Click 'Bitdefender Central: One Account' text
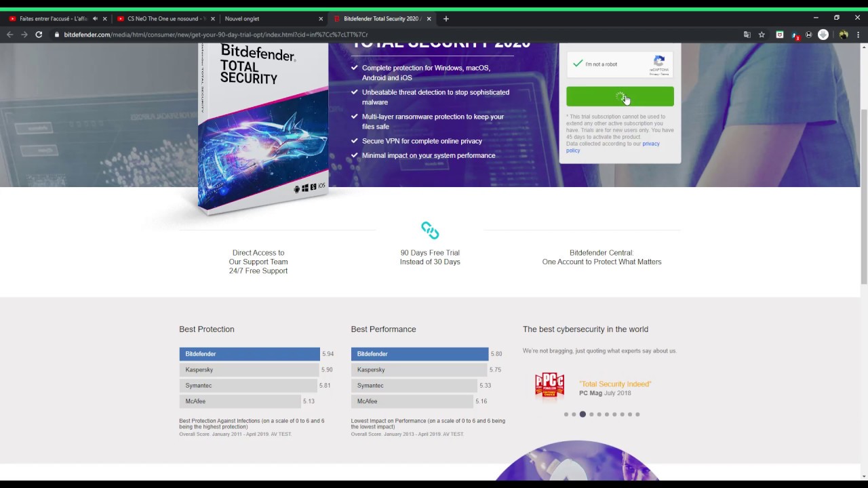This screenshot has width=868, height=488. point(601,257)
